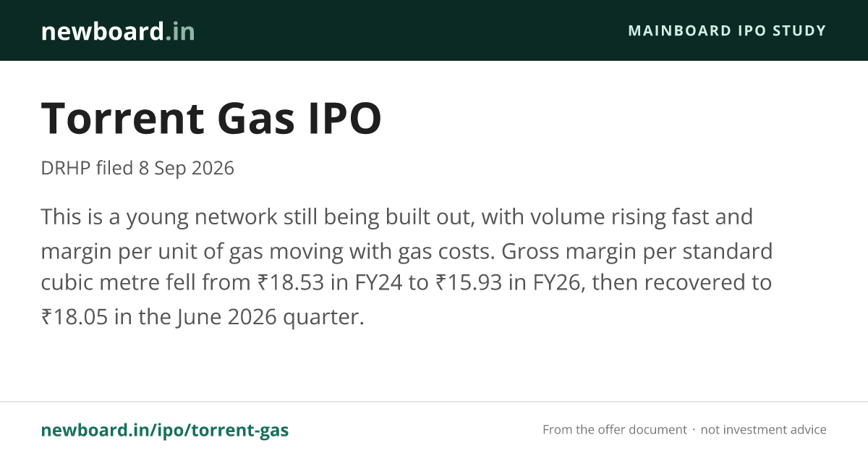Click "From the offer document" footer text

[615, 430]
